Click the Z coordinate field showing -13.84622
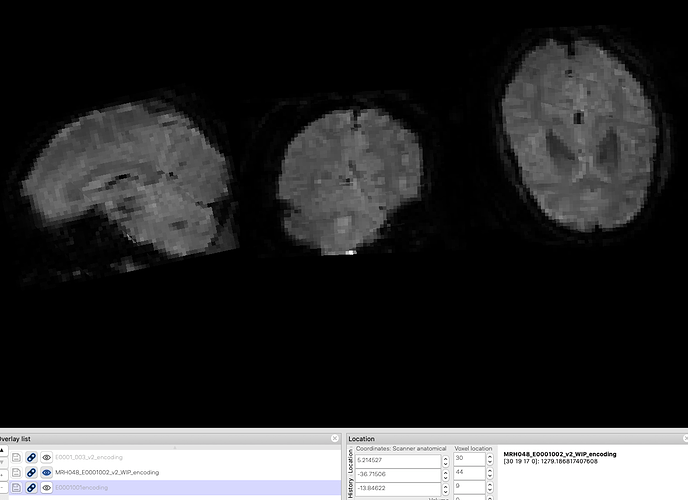 (x=398, y=489)
